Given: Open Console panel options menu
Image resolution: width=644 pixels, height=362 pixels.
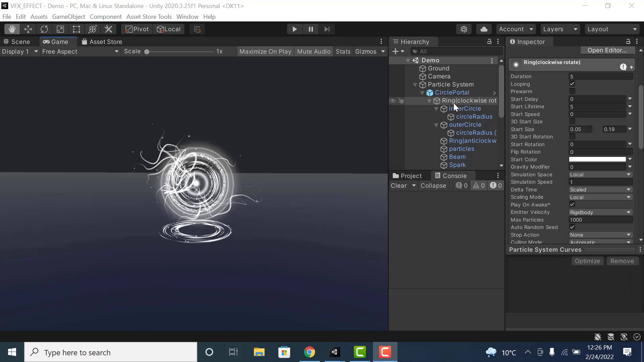Looking at the screenshot, I should (498, 176).
